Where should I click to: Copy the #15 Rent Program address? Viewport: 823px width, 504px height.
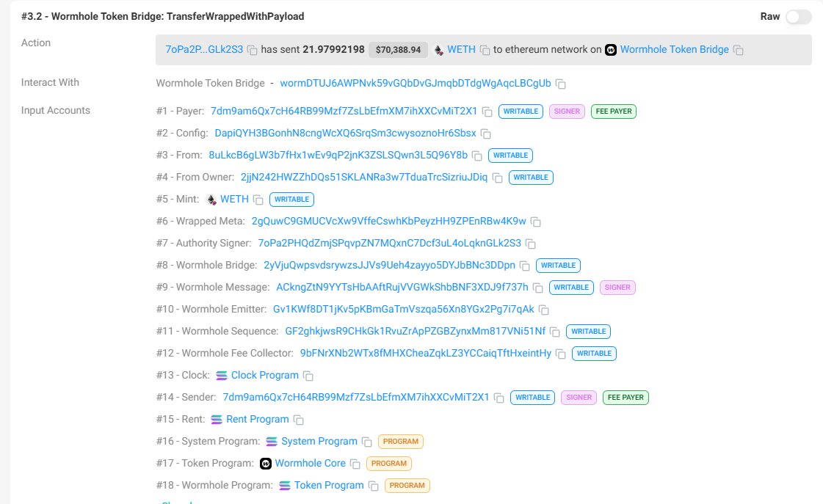299,420
